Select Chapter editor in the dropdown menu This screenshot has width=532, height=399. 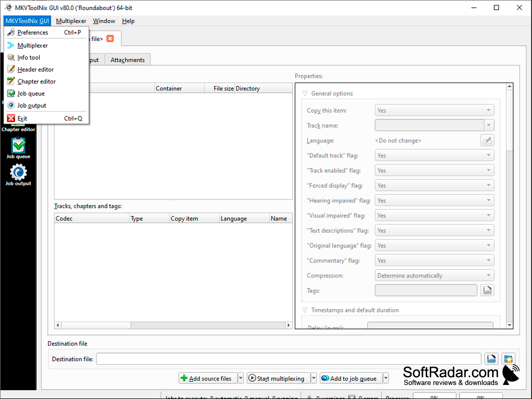point(47,81)
